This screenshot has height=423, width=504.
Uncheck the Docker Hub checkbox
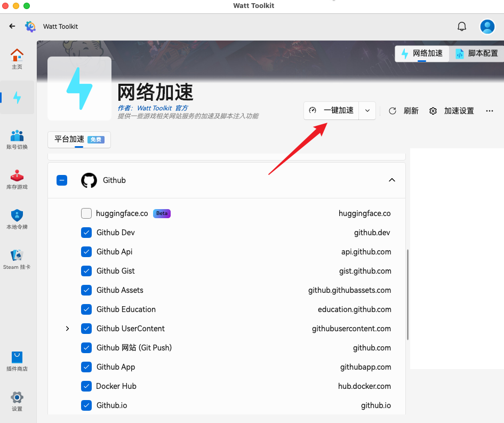(x=86, y=386)
